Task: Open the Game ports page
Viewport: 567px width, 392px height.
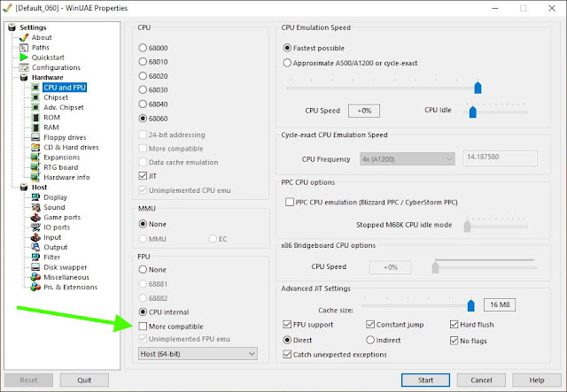Action: coord(62,218)
